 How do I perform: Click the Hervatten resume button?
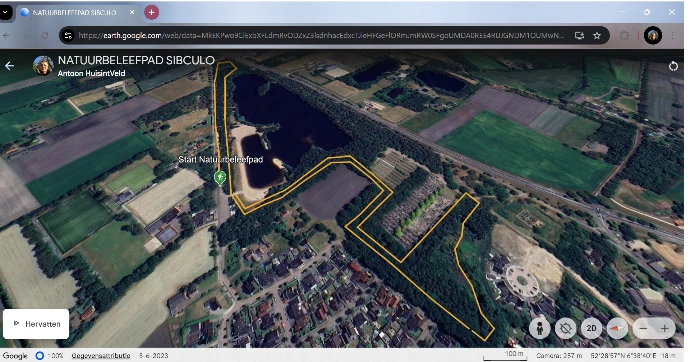click(36, 324)
